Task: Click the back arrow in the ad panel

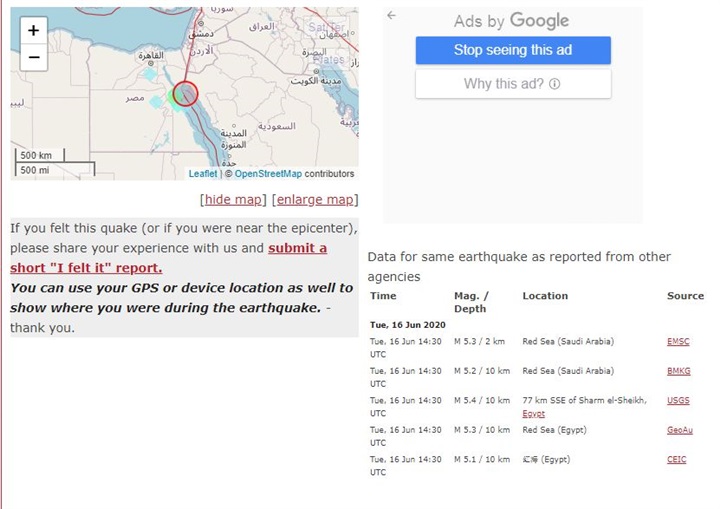Action: [x=391, y=16]
